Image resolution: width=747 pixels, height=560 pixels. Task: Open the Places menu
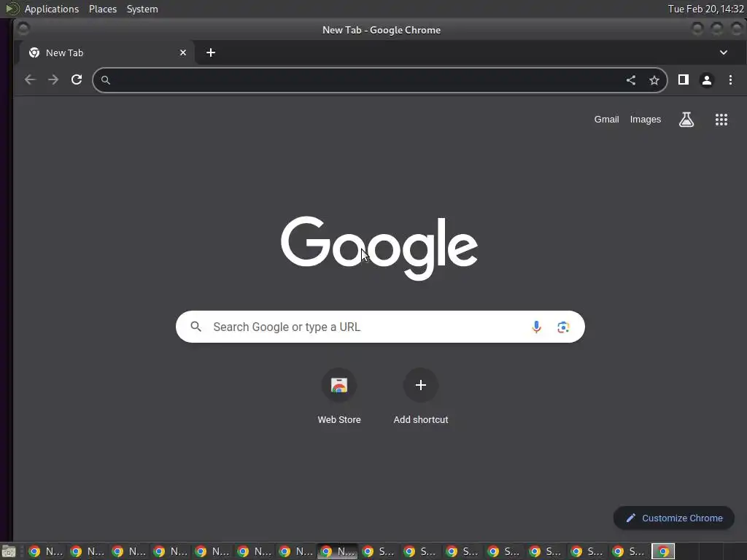103,9
